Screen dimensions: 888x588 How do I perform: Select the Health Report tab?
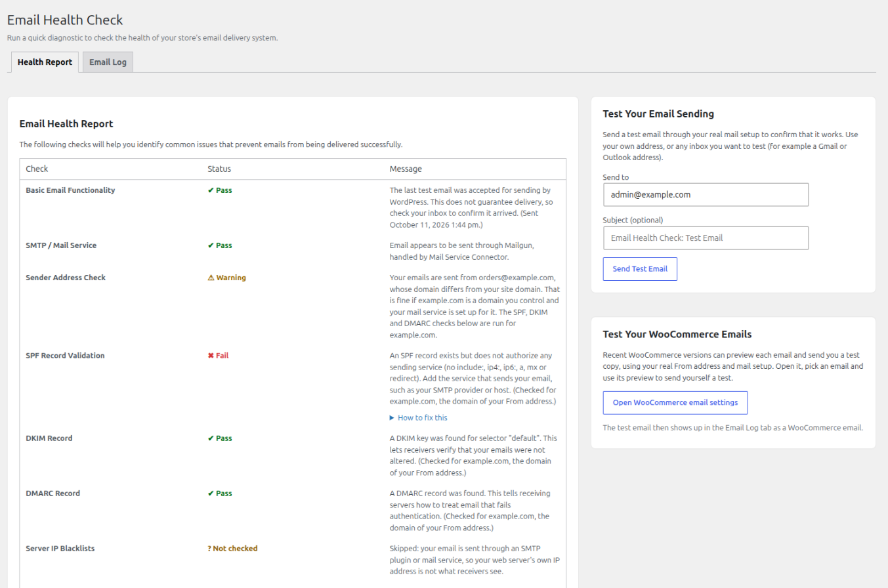tap(45, 62)
